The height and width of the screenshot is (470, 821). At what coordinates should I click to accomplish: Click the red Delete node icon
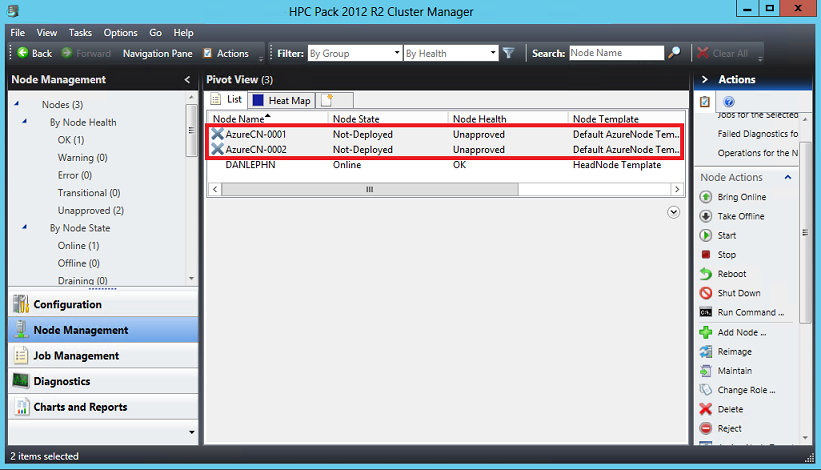pyautogui.click(x=706, y=409)
